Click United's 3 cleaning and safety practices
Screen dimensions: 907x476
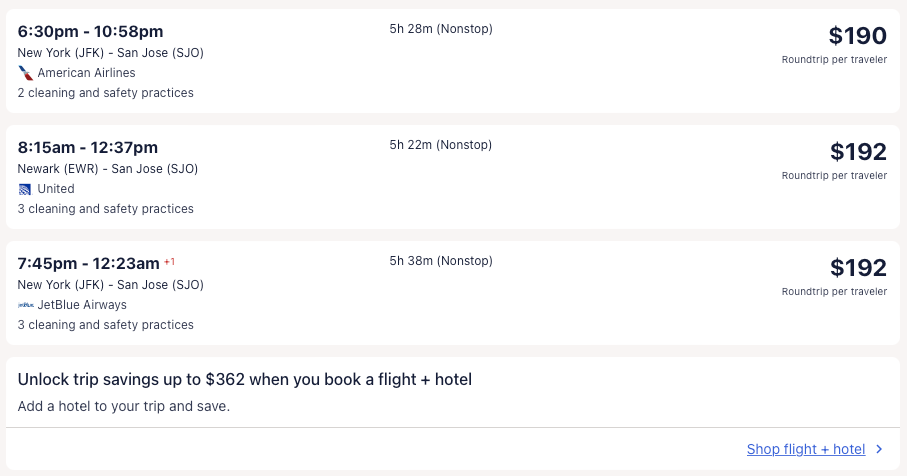(106, 209)
